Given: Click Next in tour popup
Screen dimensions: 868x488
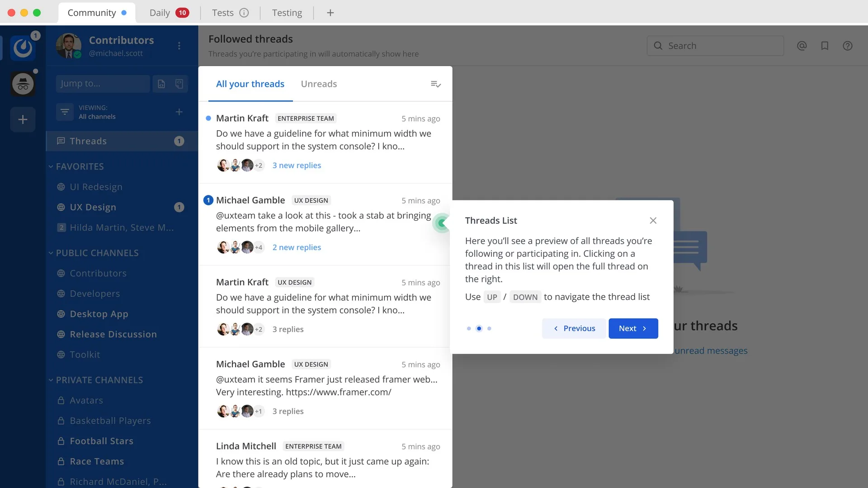Looking at the screenshot, I should [633, 328].
